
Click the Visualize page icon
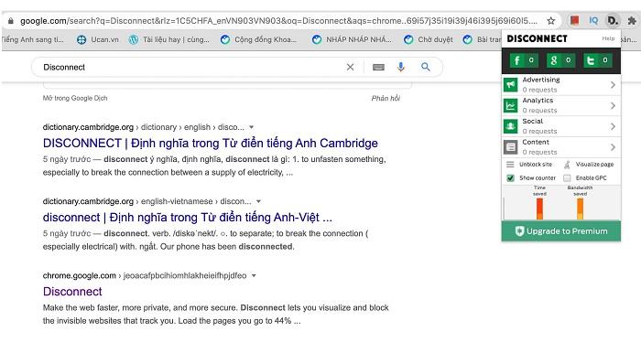click(x=567, y=165)
